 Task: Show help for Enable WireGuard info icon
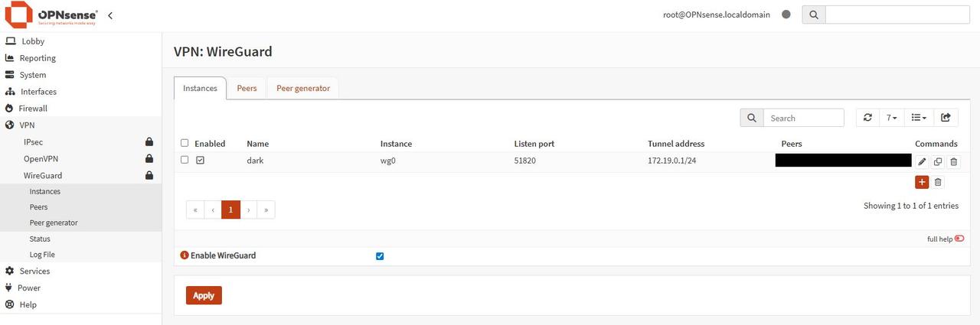(184, 255)
